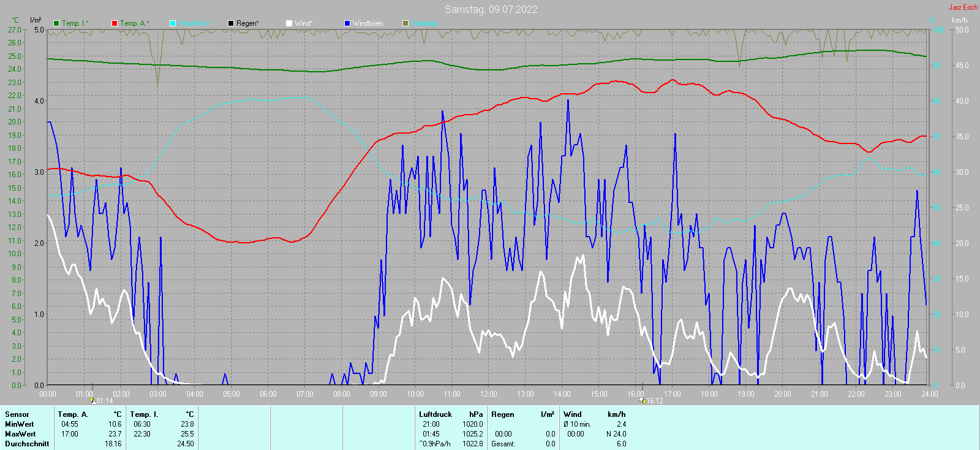Click the '°C' left axis unit label
The image size is (980, 450).
click(x=15, y=20)
